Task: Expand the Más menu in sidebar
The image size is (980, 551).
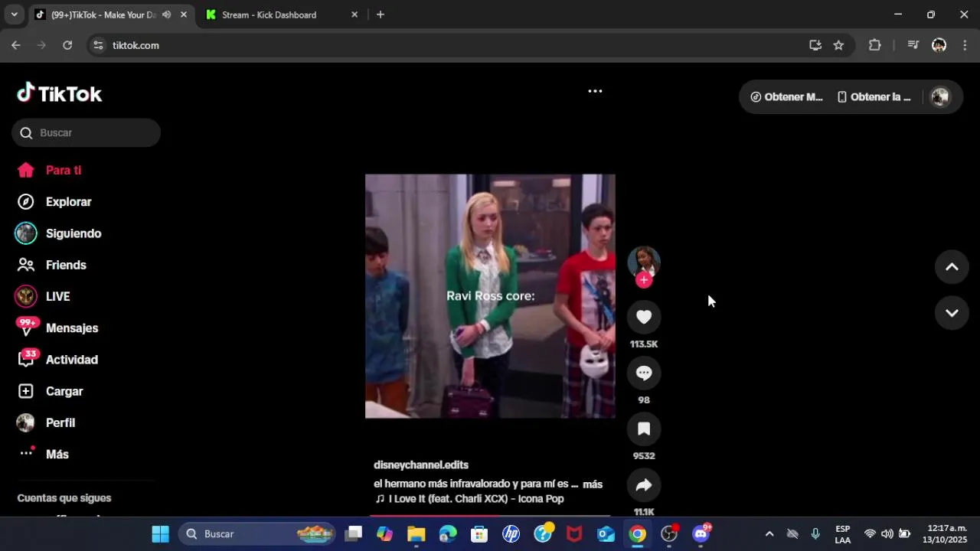Action: click(57, 454)
